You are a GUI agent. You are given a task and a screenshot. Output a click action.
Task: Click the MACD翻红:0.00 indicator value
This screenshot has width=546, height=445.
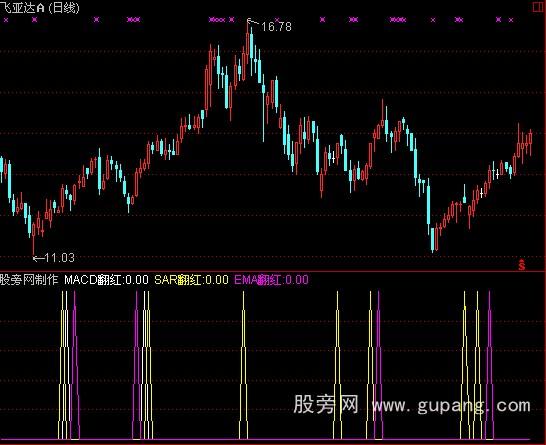(106, 280)
